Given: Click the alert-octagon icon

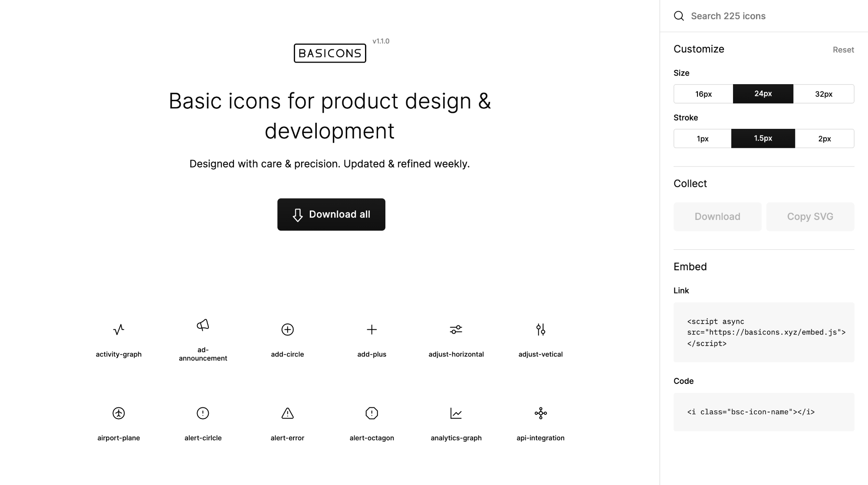Looking at the screenshot, I should (372, 413).
